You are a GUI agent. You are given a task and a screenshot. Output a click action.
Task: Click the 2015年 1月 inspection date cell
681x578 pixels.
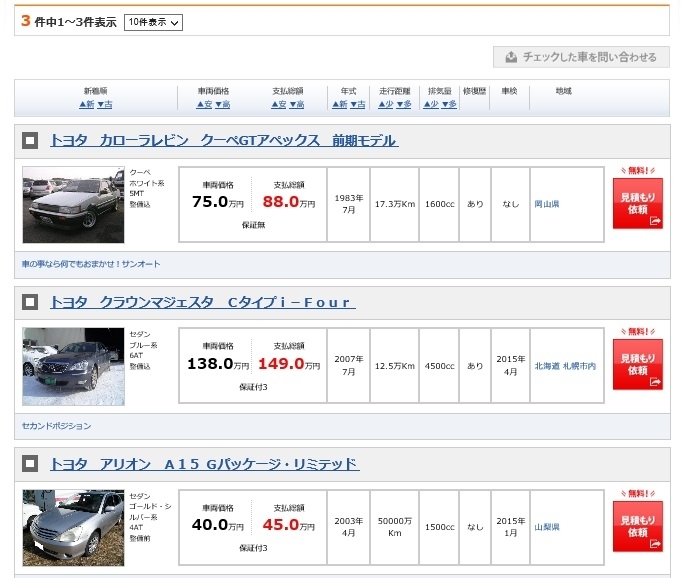click(x=511, y=527)
